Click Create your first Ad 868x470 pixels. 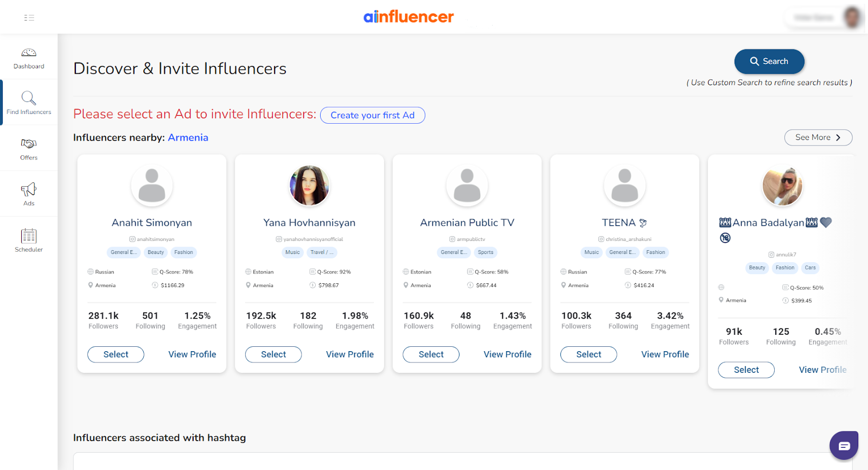373,115
